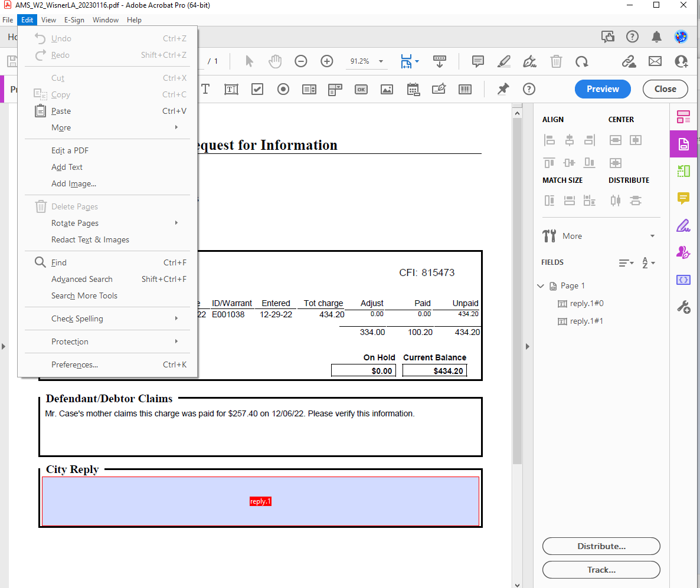
Task: Open the zoom percentage dropdown
Action: coord(381,61)
